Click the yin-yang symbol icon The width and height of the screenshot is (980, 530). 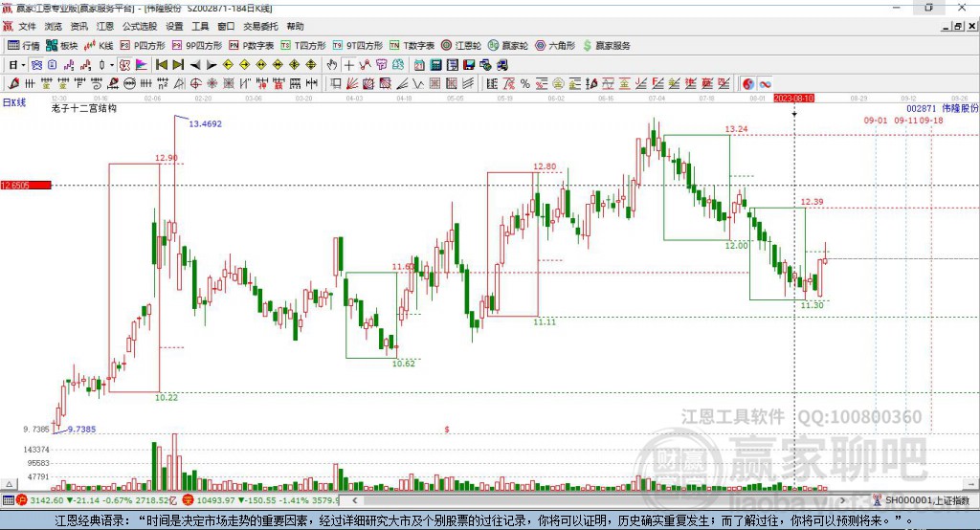(748, 84)
